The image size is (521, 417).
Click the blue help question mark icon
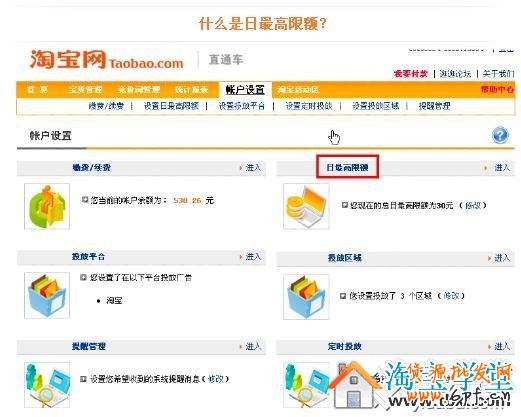[x=500, y=135]
